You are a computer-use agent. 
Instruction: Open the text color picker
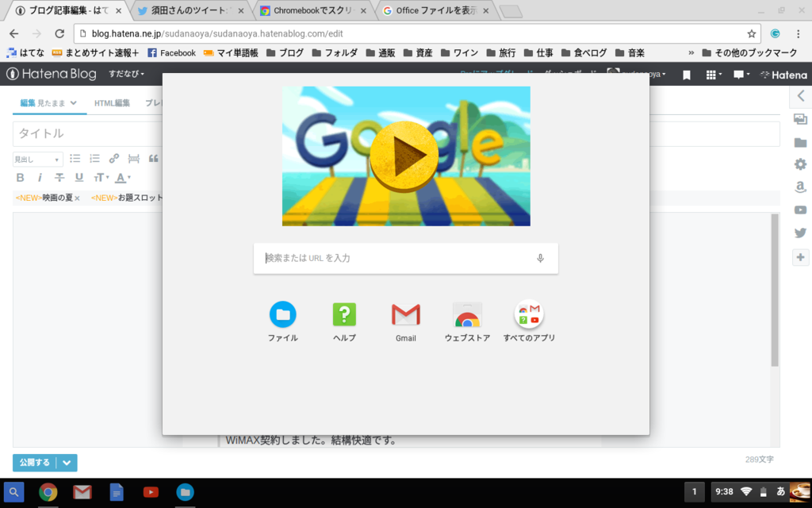pos(123,178)
